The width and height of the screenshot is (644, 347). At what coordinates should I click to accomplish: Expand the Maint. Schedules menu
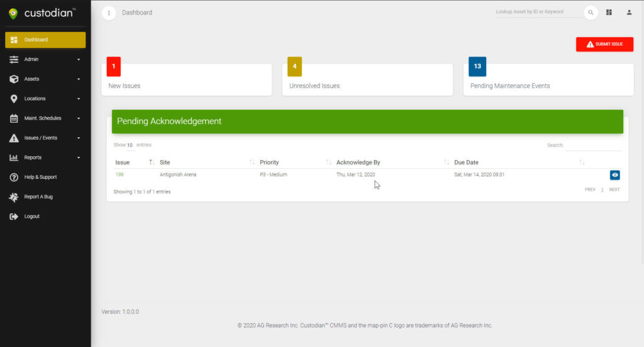(x=45, y=118)
